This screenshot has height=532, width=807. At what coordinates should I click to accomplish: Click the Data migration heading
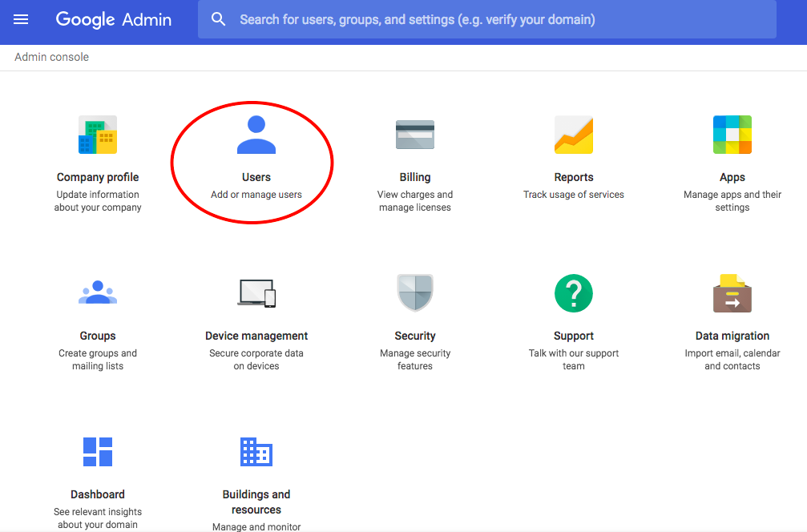coord(732,336)
